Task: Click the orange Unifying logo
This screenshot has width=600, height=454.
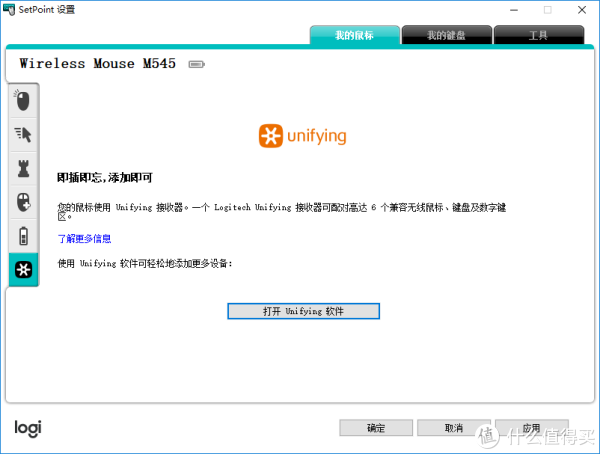Action: [303, 136]
